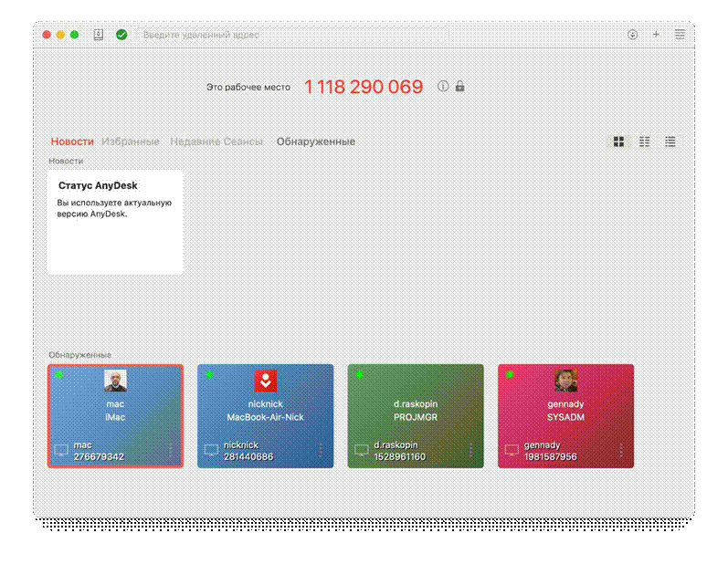This screenshot has width=728, height=564.
Task: Click the info icon beside workplace ID
Action: (x=443, y=87)
